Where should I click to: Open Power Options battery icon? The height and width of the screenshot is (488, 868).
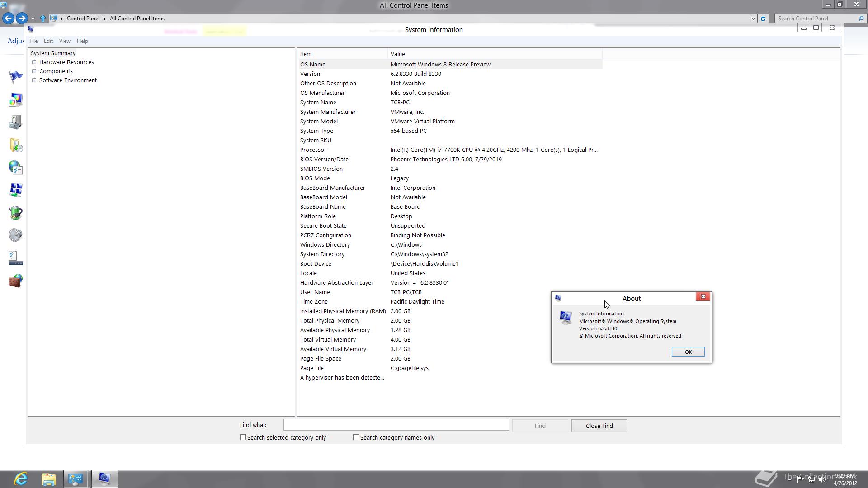coord(15,213)
